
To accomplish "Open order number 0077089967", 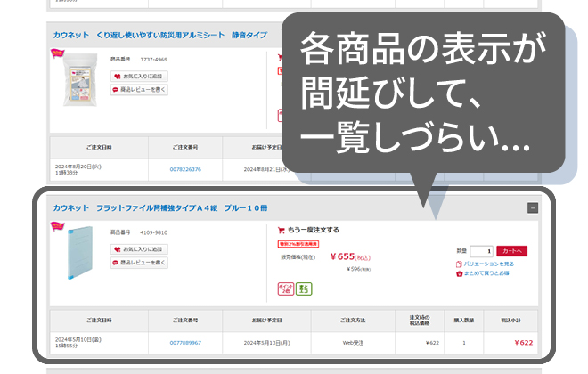I will [x=185, y=342].
